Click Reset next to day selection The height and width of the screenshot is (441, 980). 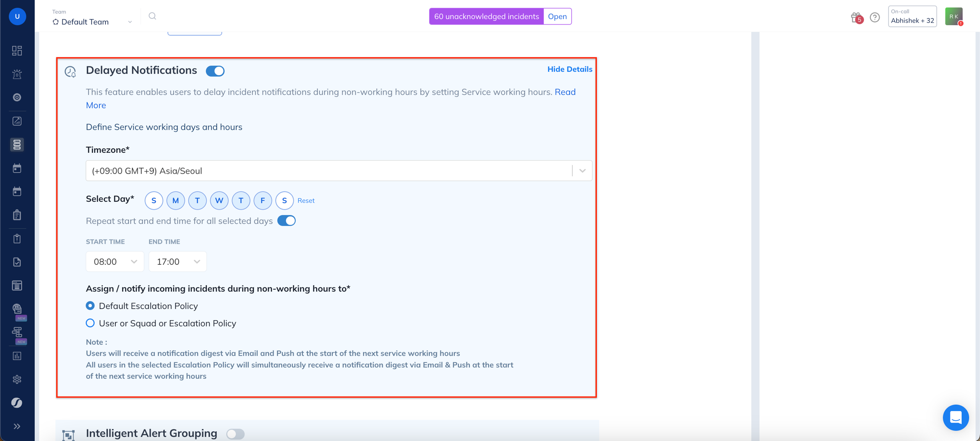[306, 200]
